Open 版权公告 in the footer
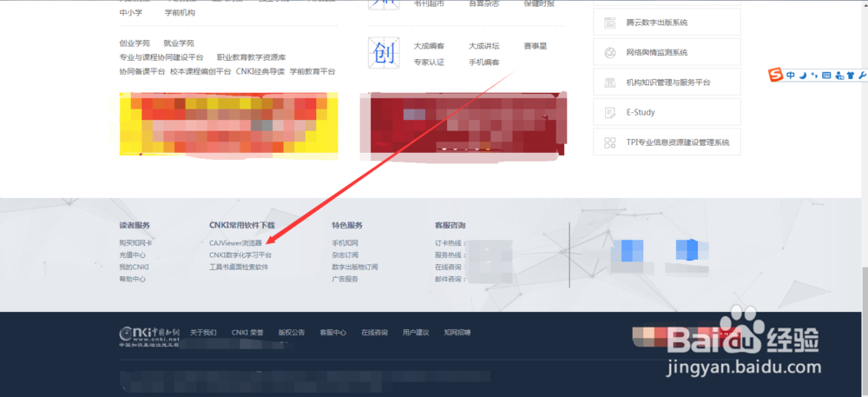This screenshot has height=397, width=868. tap(292, 333)
